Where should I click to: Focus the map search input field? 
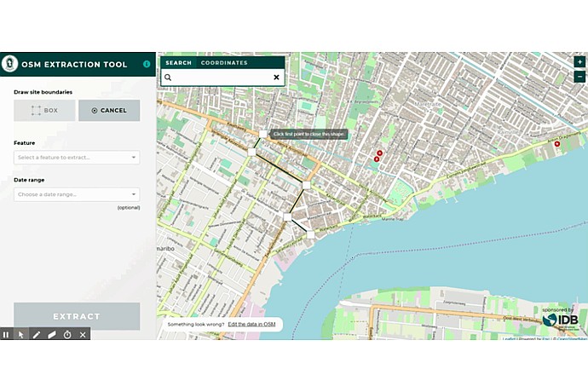(222, 78)
